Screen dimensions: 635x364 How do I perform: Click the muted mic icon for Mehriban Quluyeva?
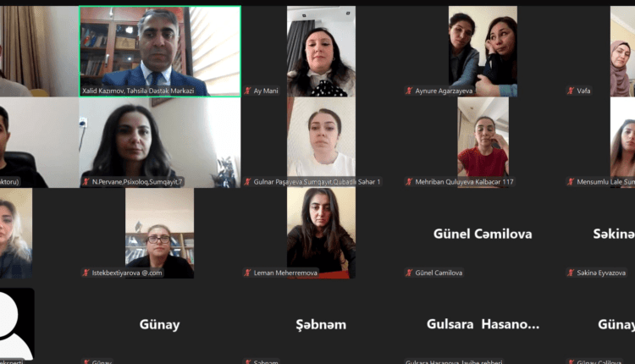tap(409, 182)
